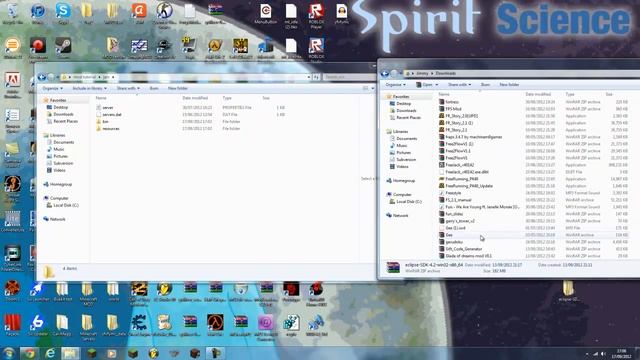The height and width of the screenshot is (360, 640).
Task: Go back in the mod tutorial Explorer window
Action: (42, 77)
